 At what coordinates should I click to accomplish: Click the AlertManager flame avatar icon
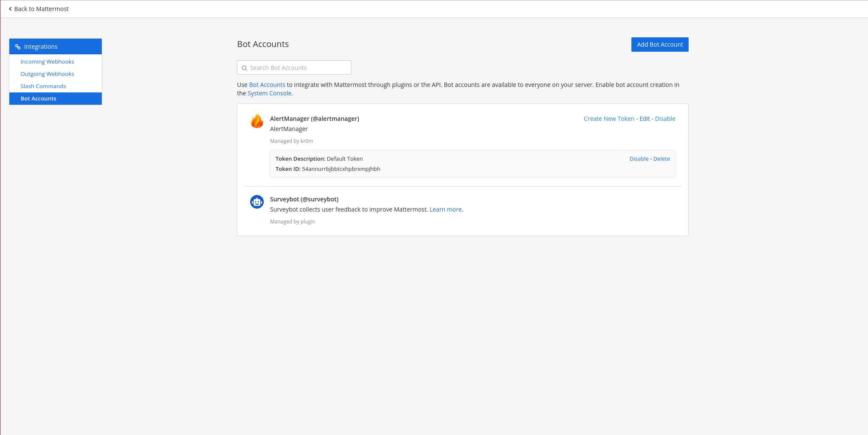tap(257, 121)
